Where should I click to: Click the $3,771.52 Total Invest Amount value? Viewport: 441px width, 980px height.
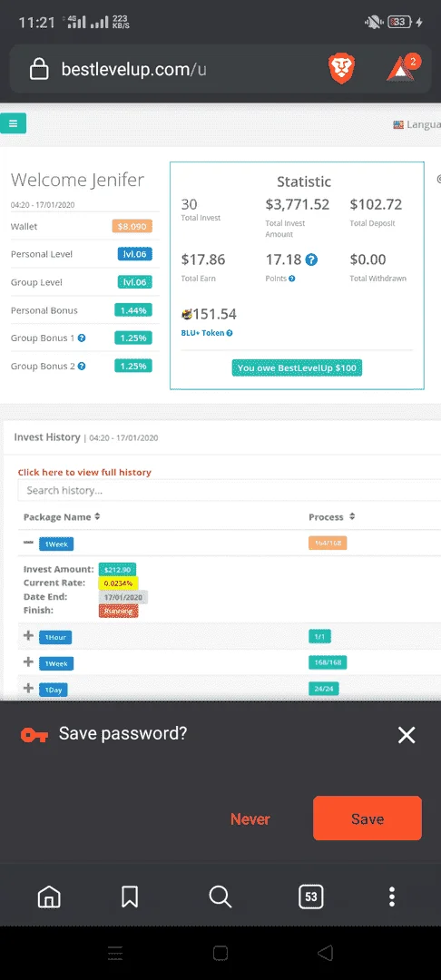[298, 204]
